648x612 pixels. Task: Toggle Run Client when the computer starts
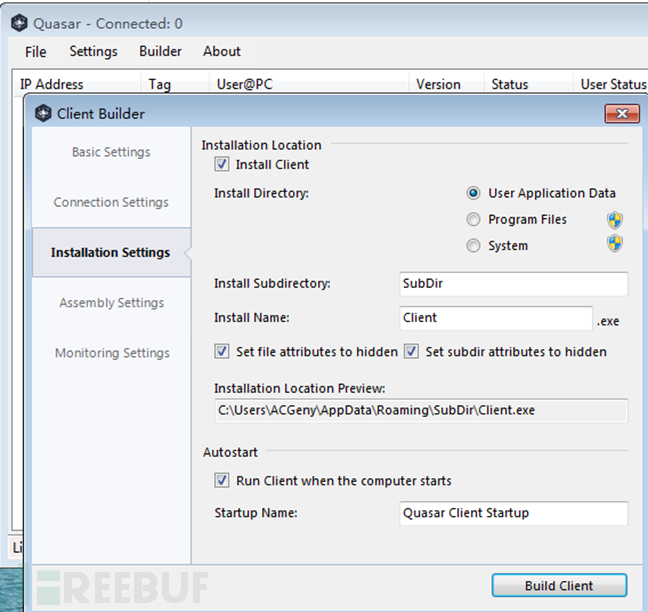point(222,481)
